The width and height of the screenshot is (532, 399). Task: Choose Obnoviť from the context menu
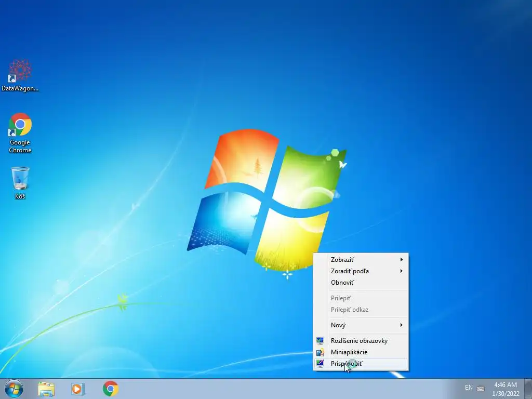click(361, 283)
